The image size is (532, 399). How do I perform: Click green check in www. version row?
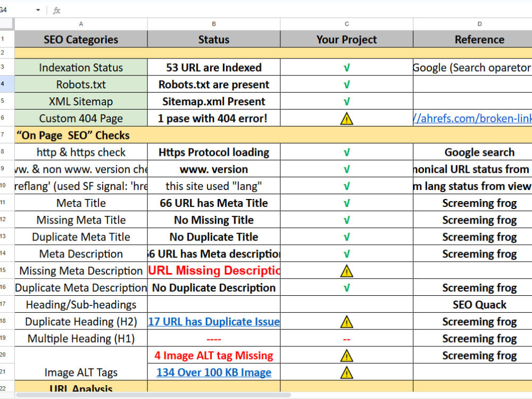pos(346,169)
